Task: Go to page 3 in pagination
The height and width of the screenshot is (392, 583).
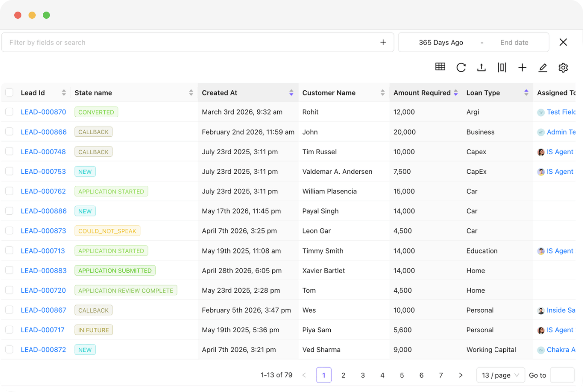Action: tap(363, 375)
